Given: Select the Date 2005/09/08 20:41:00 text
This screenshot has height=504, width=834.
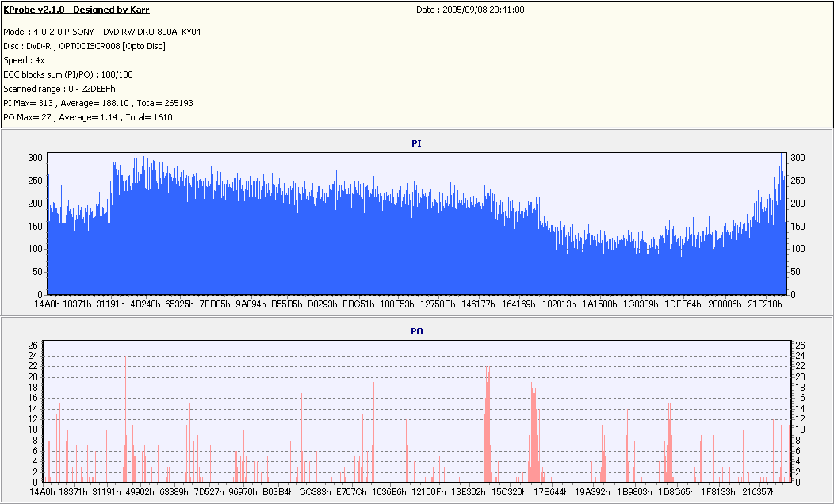Looking at the screenshot, I should coord(470,10).
